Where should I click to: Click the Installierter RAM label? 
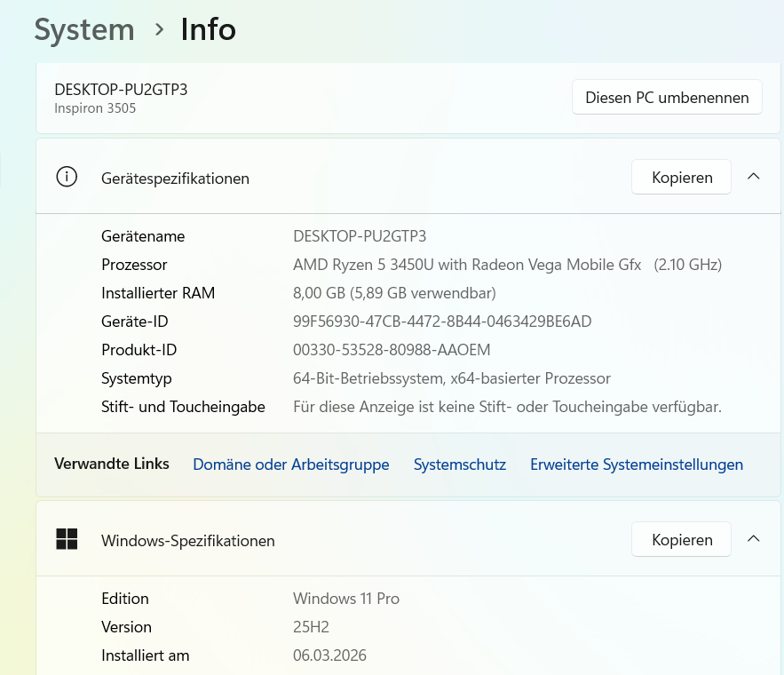pyautogui.click(x=158, y=293)
